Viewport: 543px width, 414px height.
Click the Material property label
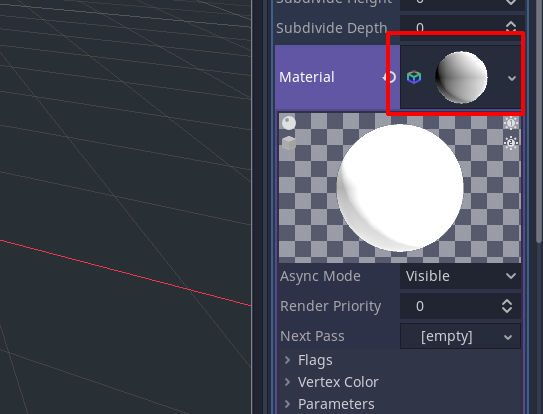pos(307,77)
